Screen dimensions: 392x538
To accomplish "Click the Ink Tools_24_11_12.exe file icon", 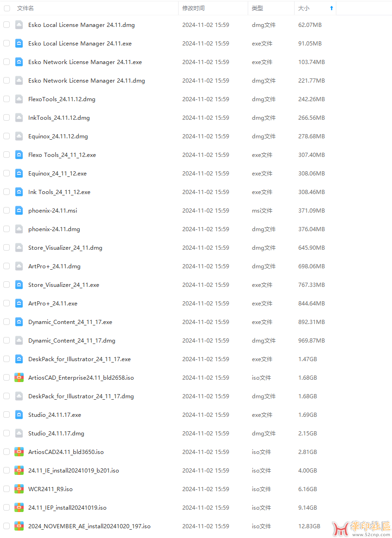I will (x=19, y=192).
